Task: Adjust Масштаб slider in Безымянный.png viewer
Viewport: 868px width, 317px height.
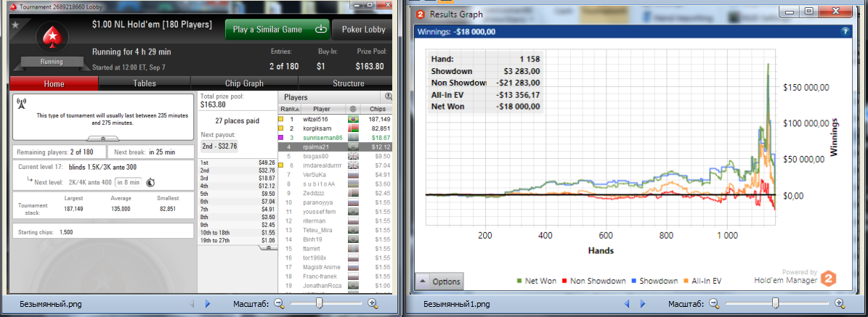Action: [320, 303]
